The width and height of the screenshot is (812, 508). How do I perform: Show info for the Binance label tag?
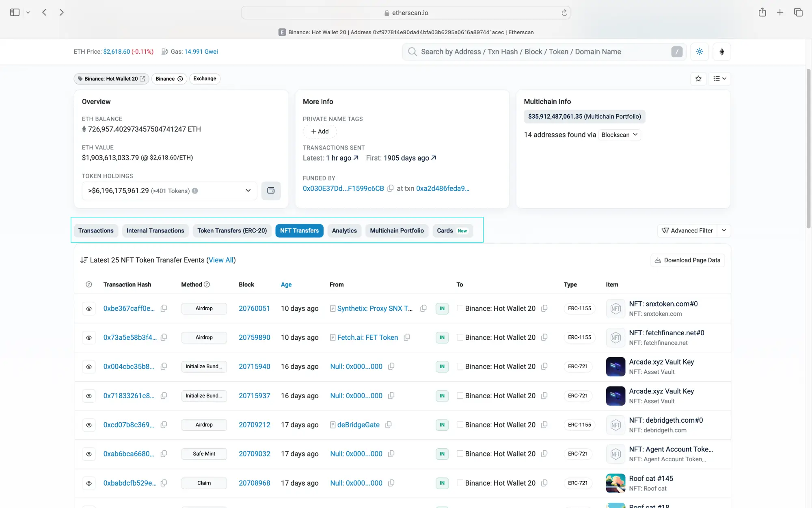[x=180, y=79]
